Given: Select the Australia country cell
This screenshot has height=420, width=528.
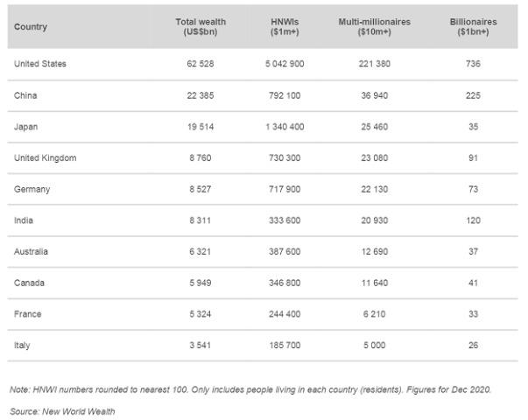Looking at the screenshot, I should [31, 251].
